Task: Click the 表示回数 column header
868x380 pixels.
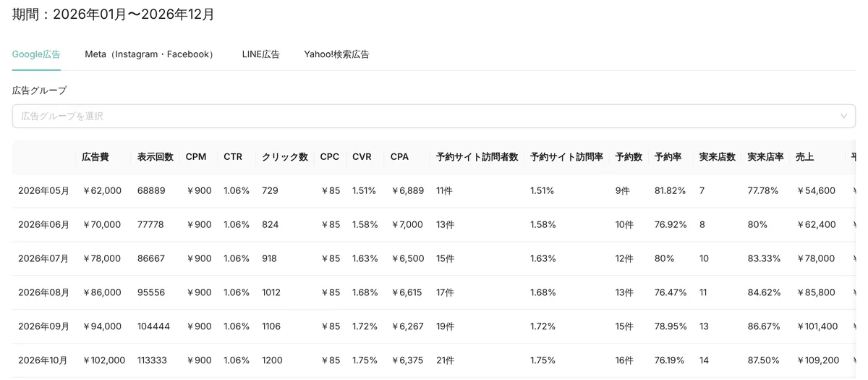Action: (156, 157)
